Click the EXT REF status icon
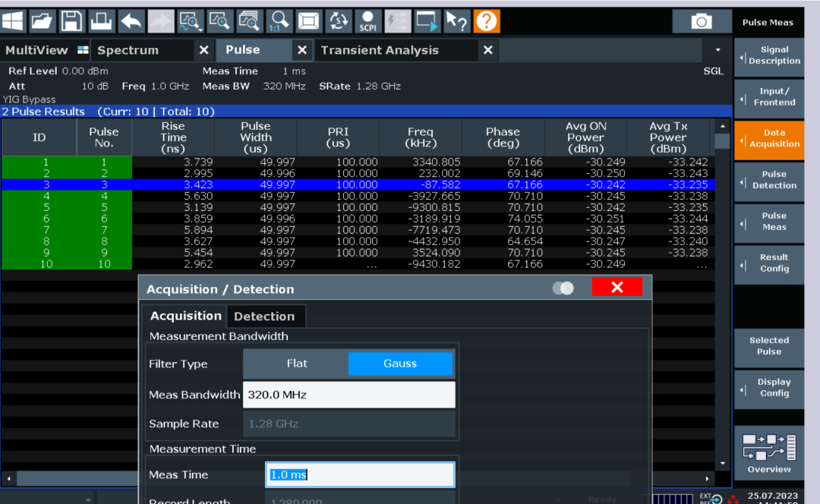Image resolution: width=820 pixels, height=504 pixels. (x=710, y=499)
